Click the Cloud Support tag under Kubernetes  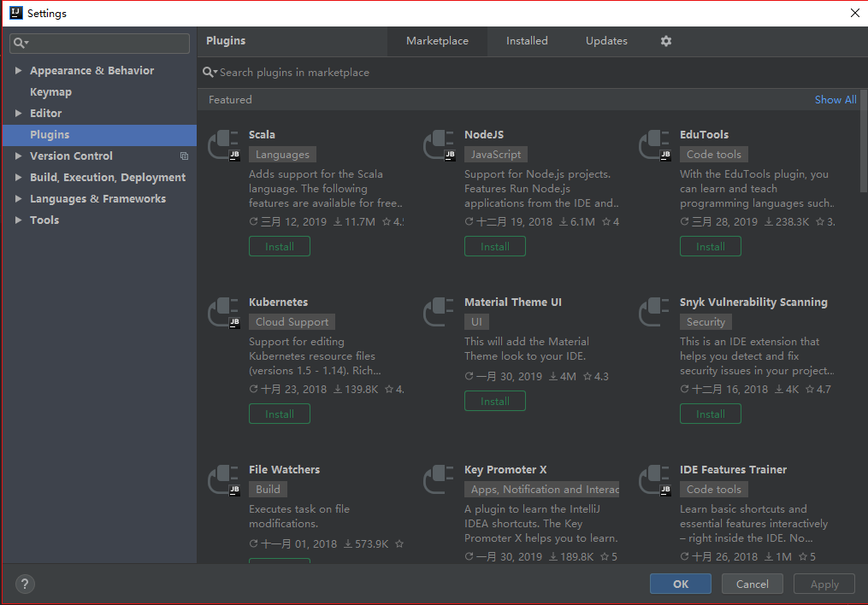pos(292,322)
